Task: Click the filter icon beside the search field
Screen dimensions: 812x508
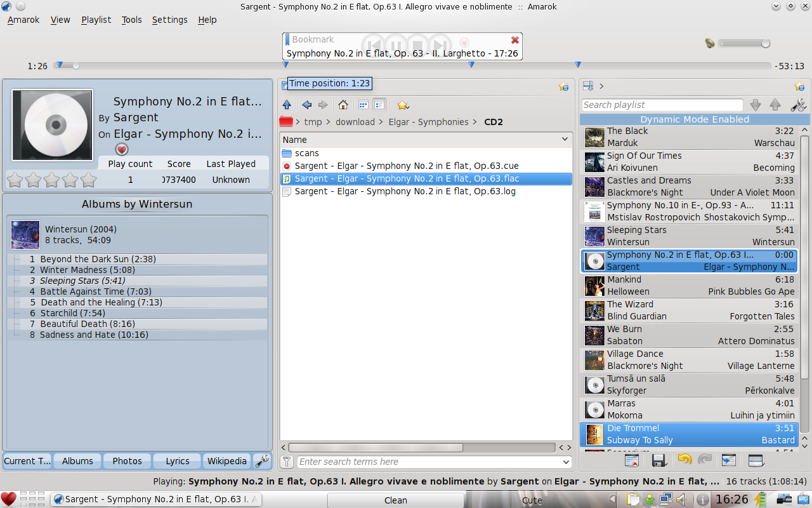Action: 287,462
